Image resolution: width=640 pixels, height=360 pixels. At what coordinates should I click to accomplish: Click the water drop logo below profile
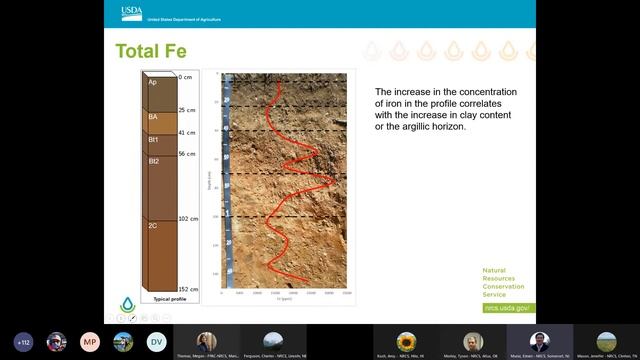click(127, 305)
